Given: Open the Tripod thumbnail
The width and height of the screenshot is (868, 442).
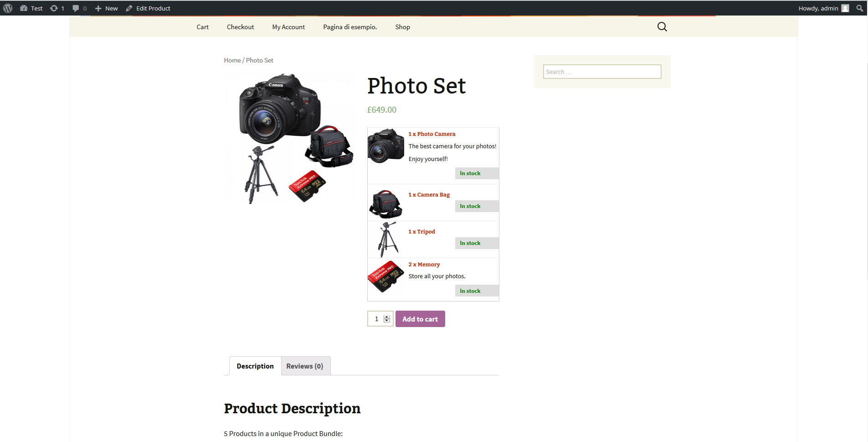Looking at the screenshot, I should [x=386, y=240].
